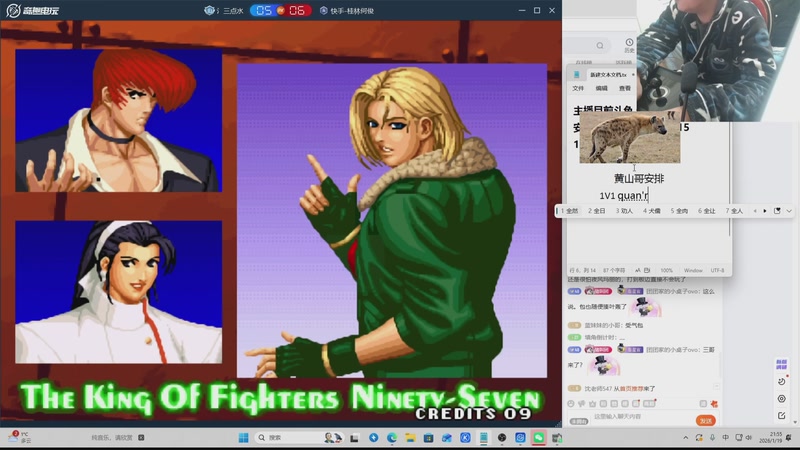Viewport: 800px width, 450px height.
Task: Choose IME candidate 6 全让
Action: [707, 211]
